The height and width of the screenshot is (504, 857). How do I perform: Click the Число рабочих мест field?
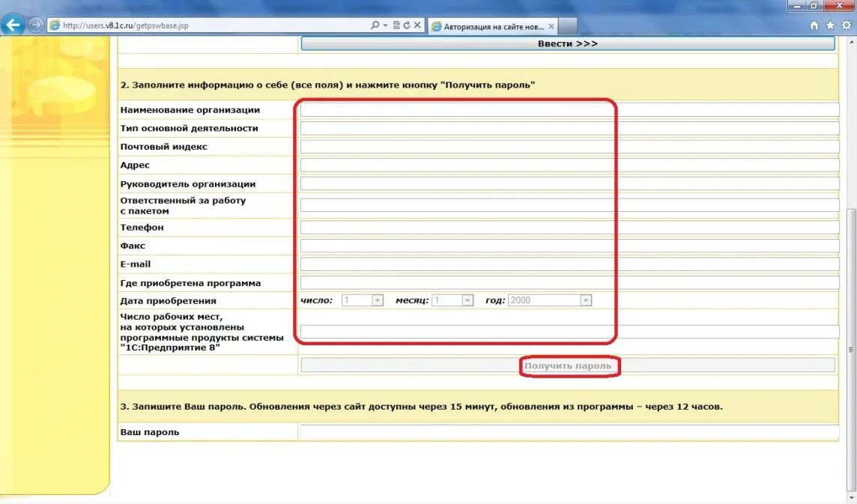point(569,331)
